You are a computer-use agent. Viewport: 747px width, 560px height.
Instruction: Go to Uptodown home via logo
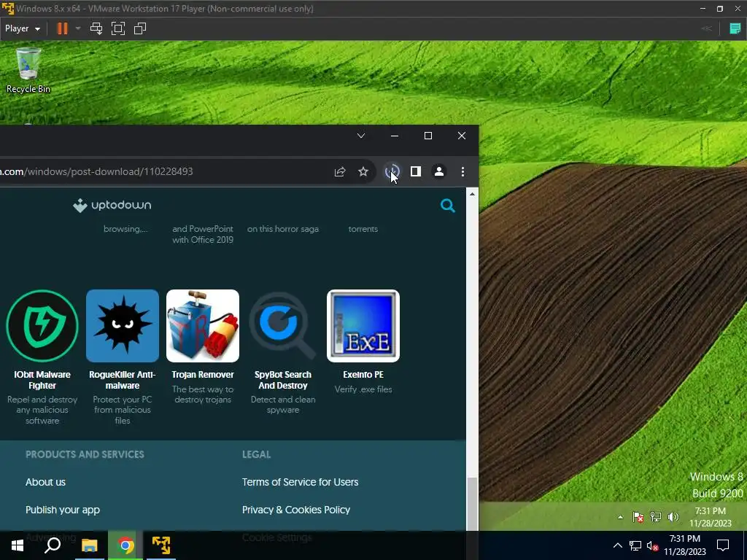click(112, 205)
